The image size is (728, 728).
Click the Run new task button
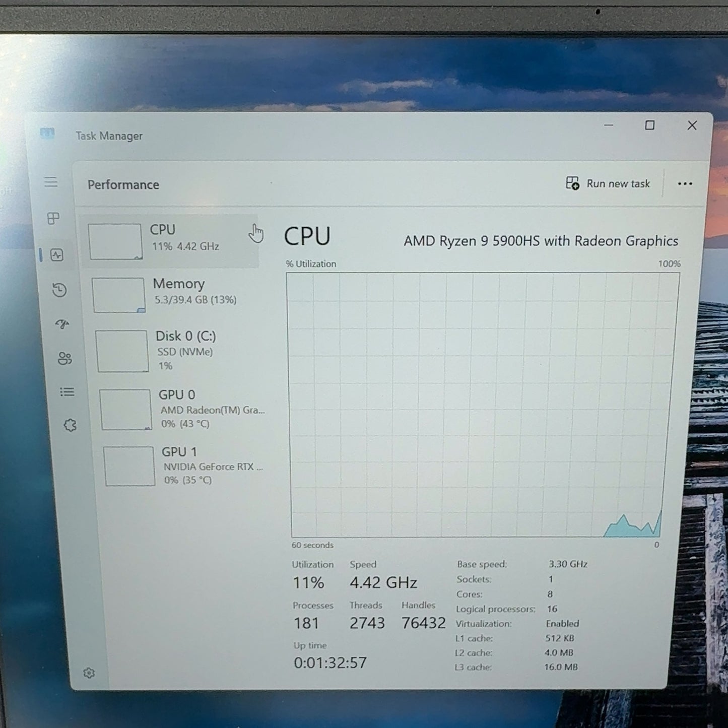tap(608, 183)
